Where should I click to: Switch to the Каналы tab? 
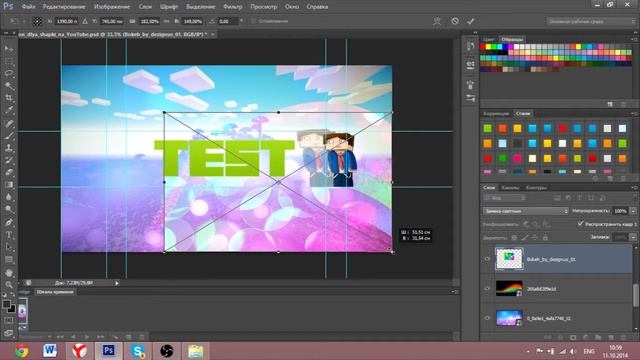coord(510,188)
